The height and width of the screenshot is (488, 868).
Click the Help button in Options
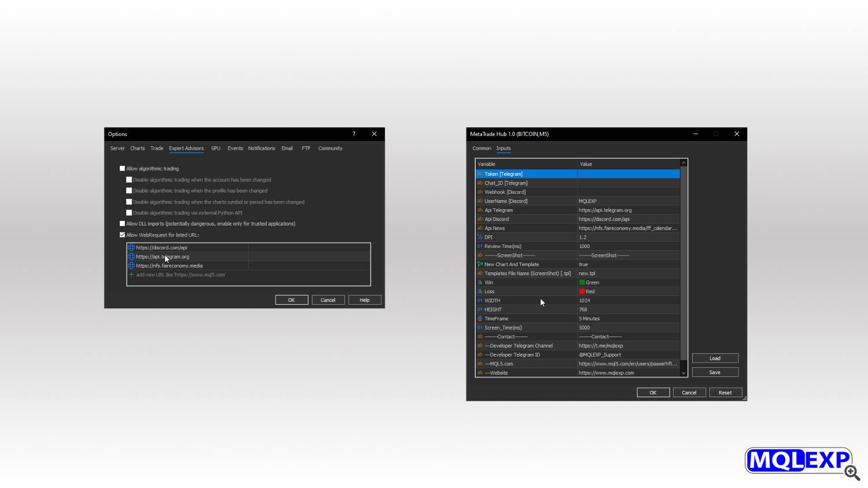point(365,300)
